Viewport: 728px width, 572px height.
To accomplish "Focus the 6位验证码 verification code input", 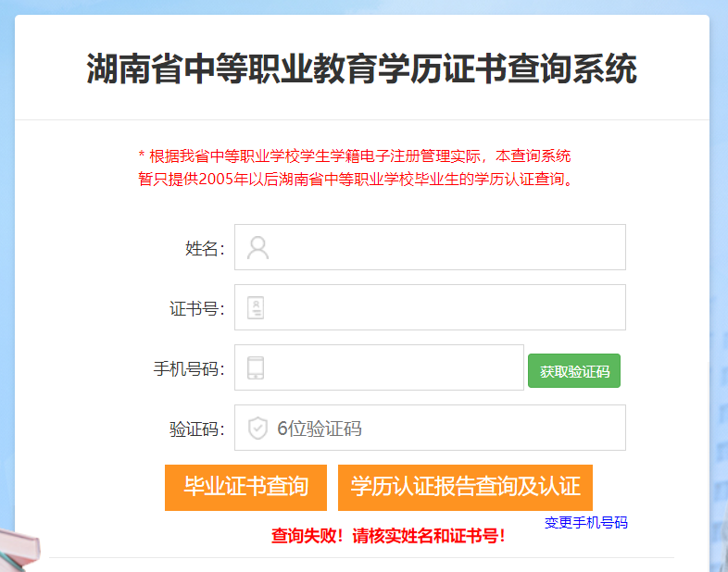I will click(x=430, y=428).
